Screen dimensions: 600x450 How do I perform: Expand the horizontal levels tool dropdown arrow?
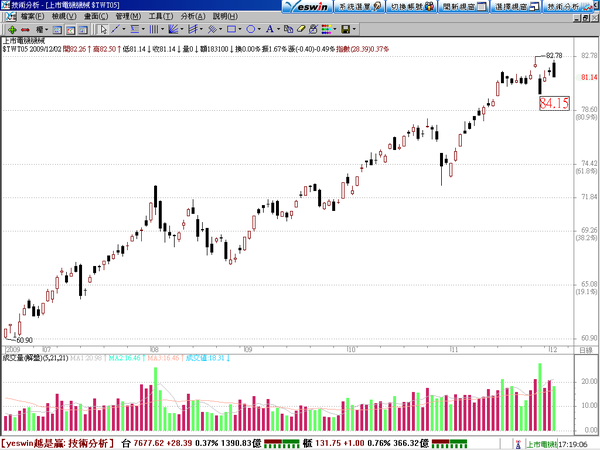click(x=143, y=29)
